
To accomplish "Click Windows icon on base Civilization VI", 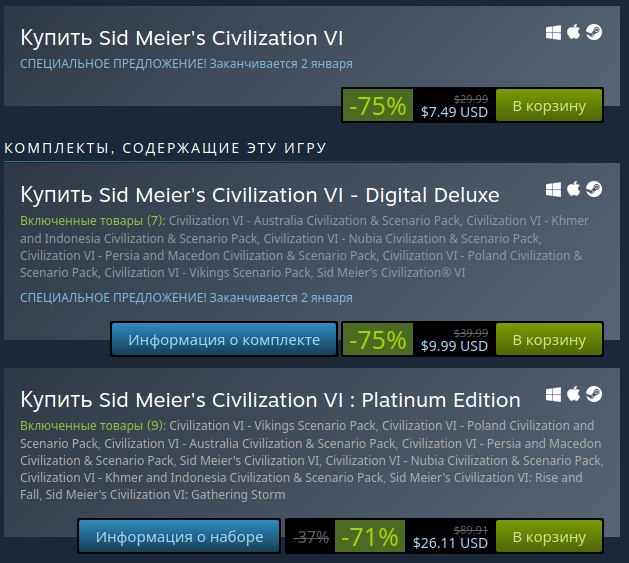I will (553, 33).
